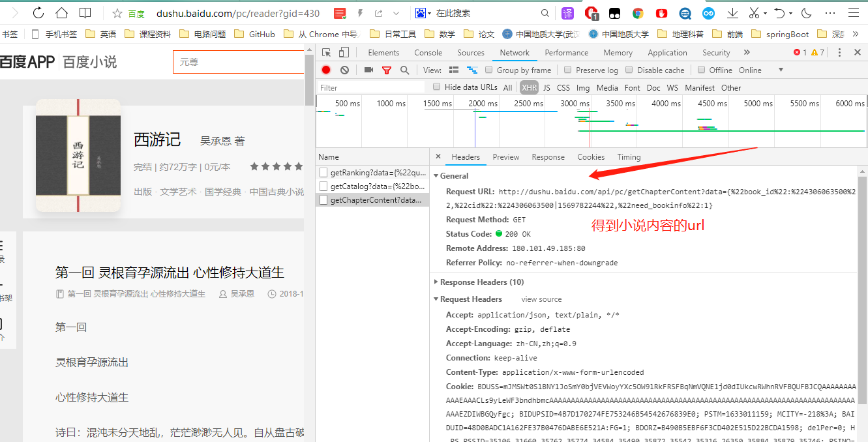Enable Preserve log checkbox
The image size is (868, 442).
[x=568, y=70]
